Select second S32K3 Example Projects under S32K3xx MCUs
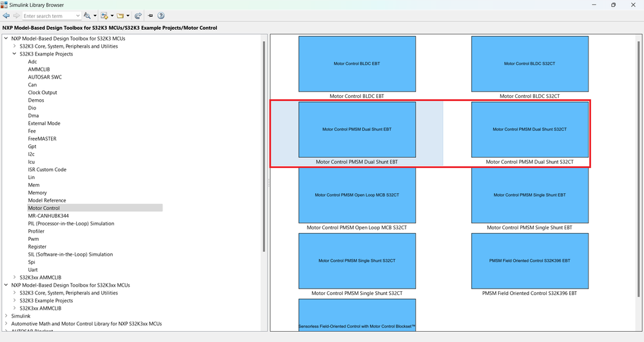The image size is (644, 342). coord(46,301)
